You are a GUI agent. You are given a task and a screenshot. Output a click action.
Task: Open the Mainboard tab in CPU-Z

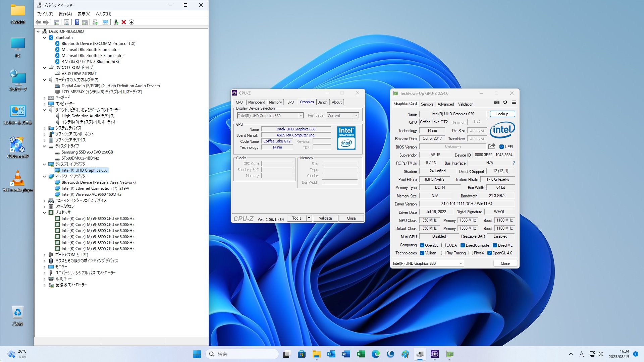(256, 102)
